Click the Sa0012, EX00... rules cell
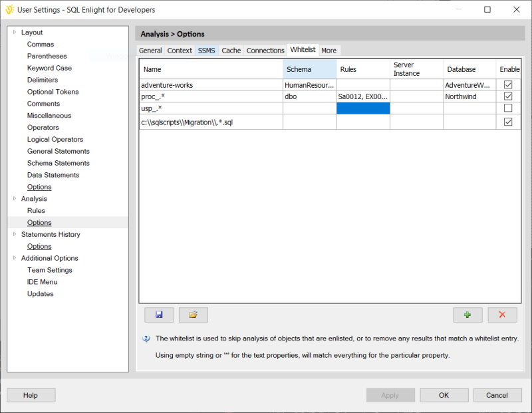Screen dimensions: 532x413 [x=363, y=96]
